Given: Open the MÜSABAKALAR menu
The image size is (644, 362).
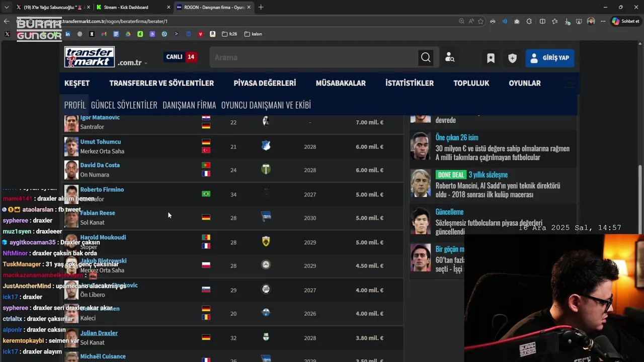Looking at the screenshot, I should (x=341, y=83).
